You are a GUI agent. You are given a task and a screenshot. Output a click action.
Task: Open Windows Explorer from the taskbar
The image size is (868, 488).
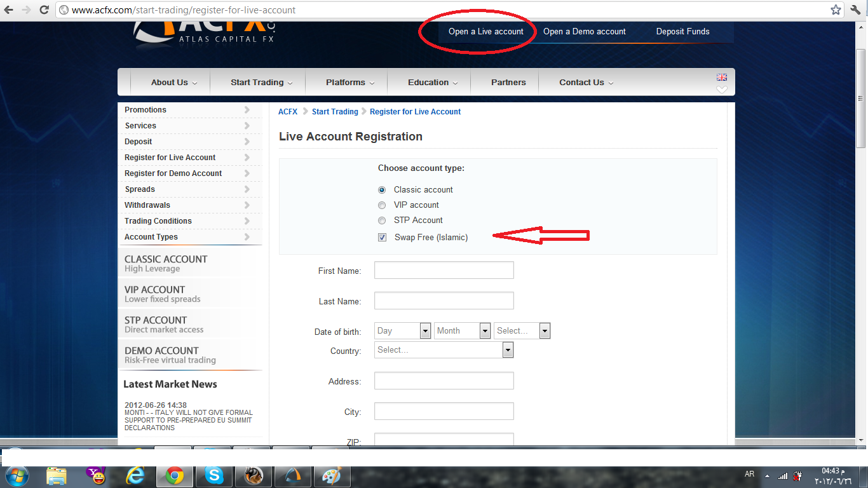(x=57, y=475)
